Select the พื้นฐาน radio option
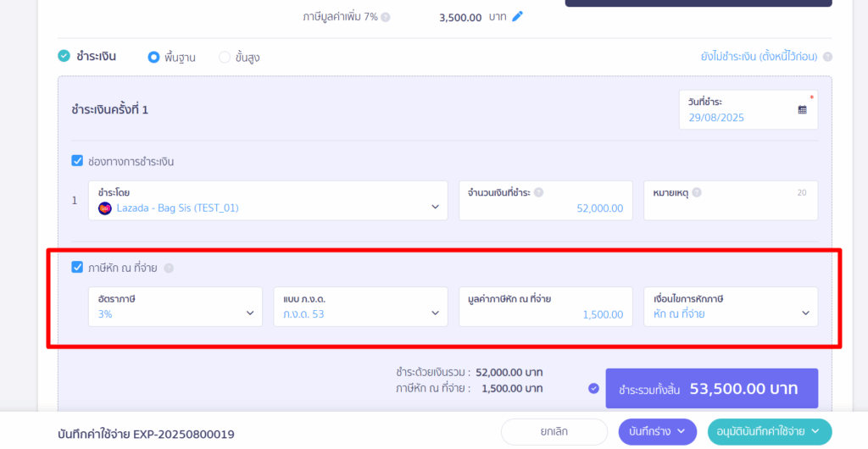868x449 pixels. (x=153, y=57)
